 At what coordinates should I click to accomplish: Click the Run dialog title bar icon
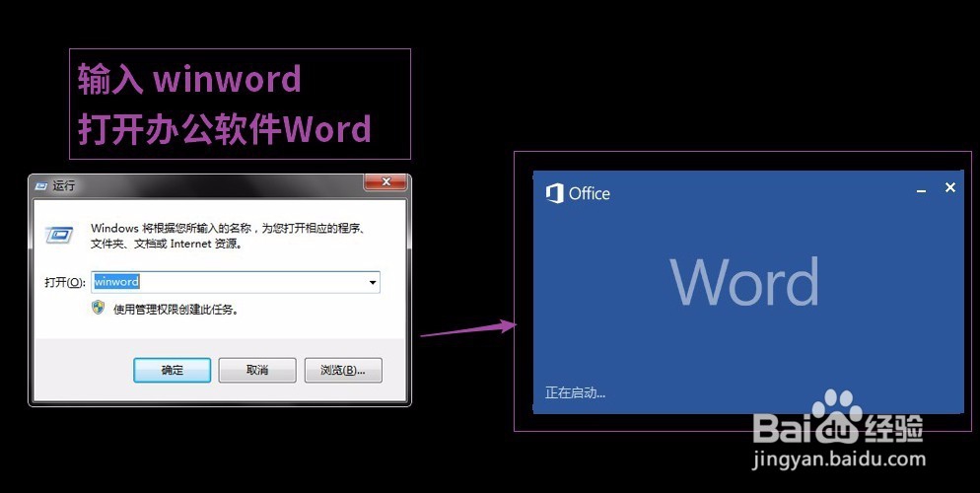(x=41, y=185)
